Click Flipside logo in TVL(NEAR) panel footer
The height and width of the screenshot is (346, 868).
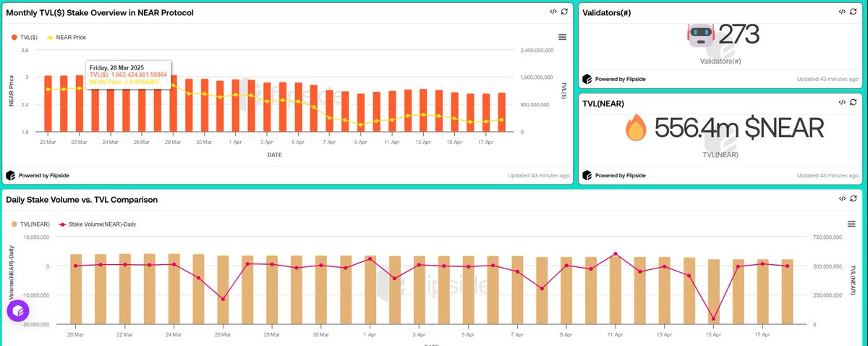click(587, 175)
